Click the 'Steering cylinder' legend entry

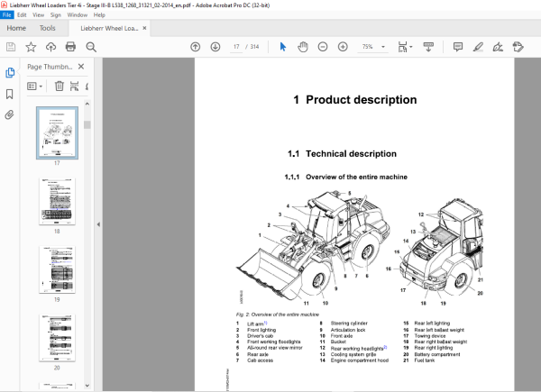pos(349,324)
